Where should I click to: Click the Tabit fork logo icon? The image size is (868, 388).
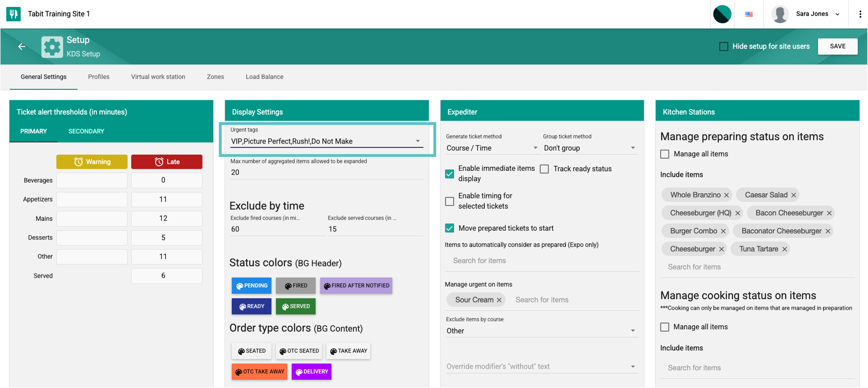click(13, 14)
